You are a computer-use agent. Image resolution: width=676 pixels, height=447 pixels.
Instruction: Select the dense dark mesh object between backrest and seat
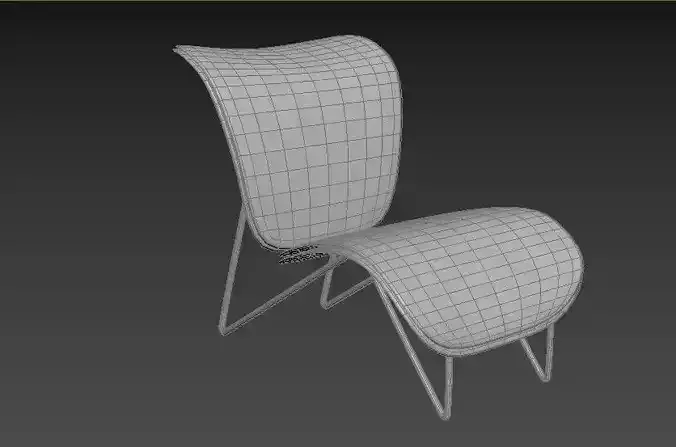[301, 254]
